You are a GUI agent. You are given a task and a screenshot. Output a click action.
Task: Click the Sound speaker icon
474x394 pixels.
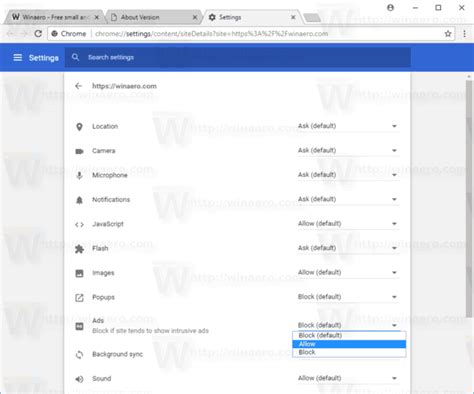(x=79, y=379)
